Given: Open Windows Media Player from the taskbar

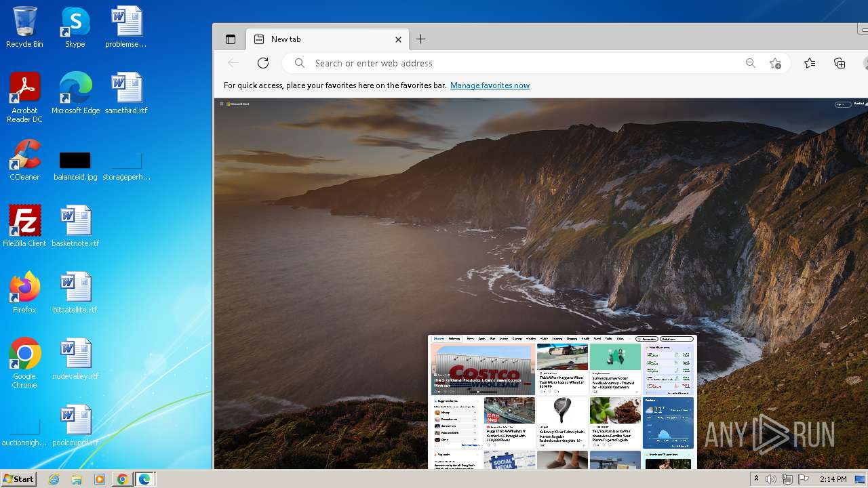Looking at the screenshot, I should (100, 479).
